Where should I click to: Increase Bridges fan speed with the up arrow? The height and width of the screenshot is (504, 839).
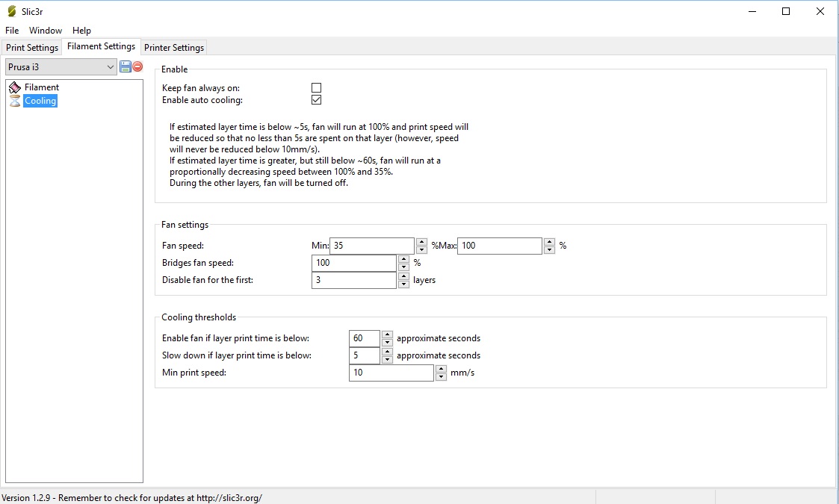(403, 258)
